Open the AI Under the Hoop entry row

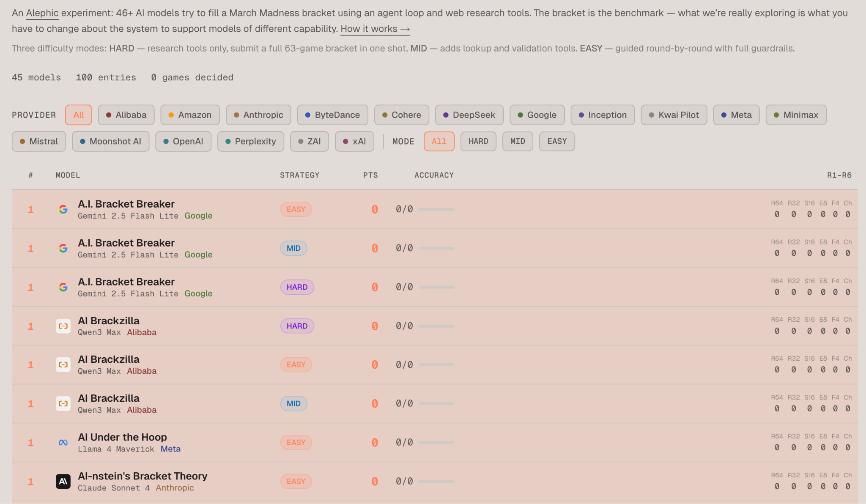coord(122,437)
